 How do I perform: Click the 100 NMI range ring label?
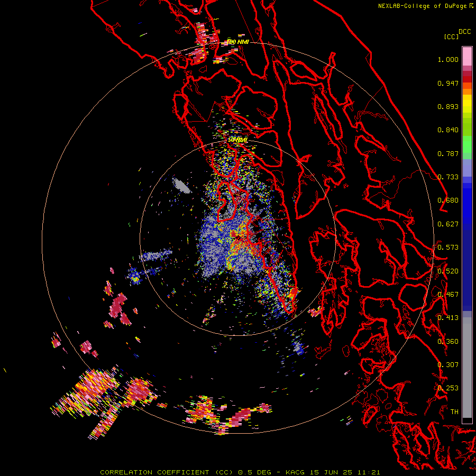pos(237,42)
